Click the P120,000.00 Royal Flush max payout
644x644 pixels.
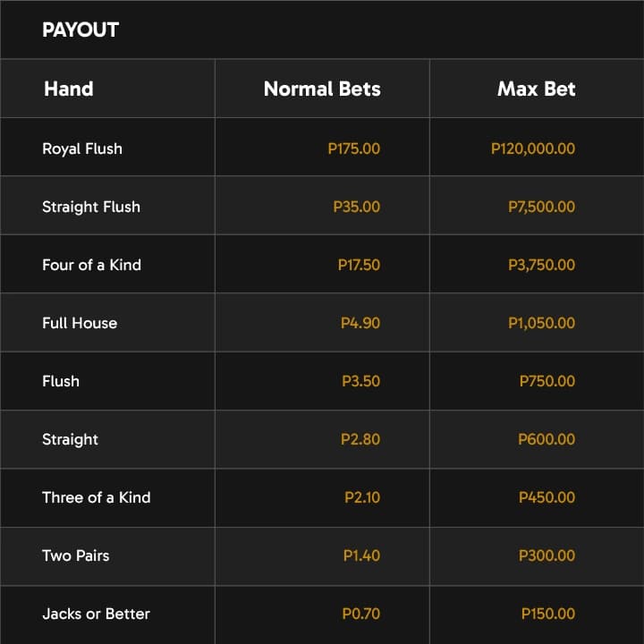[x=533, y=148]
